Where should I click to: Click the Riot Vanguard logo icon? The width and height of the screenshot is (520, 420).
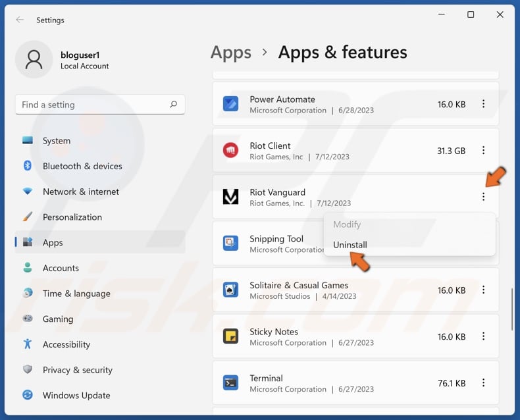pyautogui.click(x=230, y=197)
